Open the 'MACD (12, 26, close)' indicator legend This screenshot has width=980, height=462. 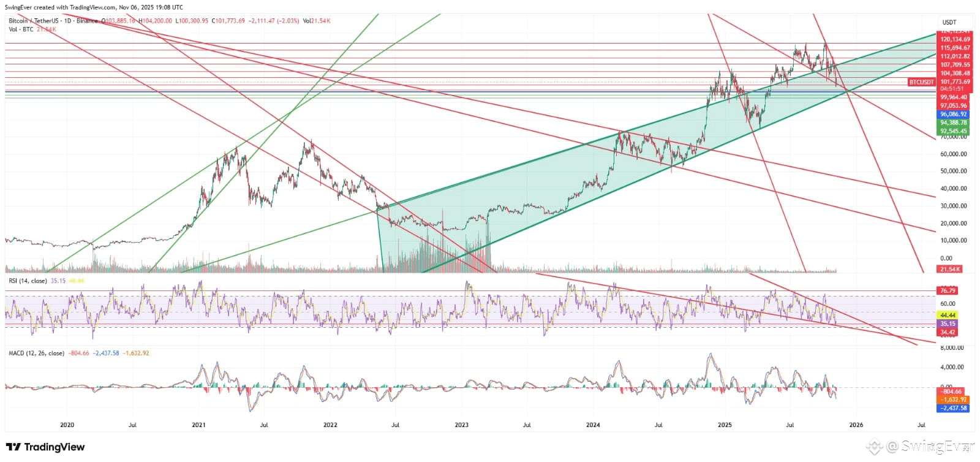click(x=36, y=353)
